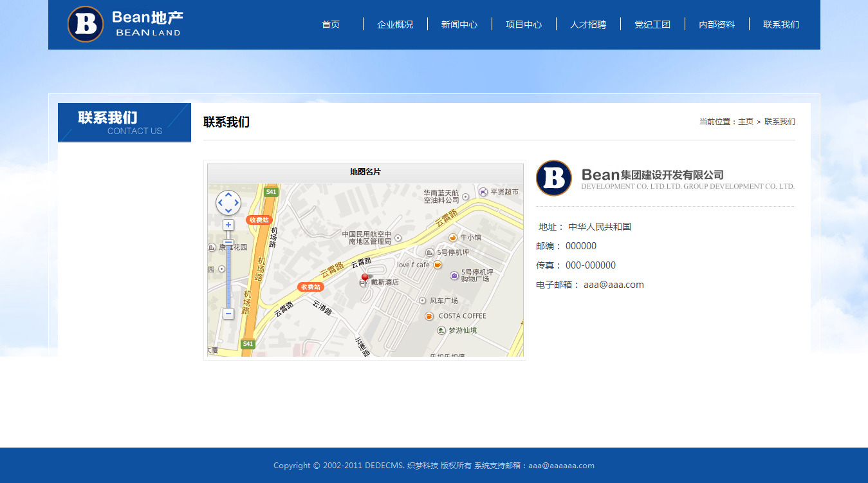Click the 5号停机坪购物广场 shopping icon

[x=454, y=276]
